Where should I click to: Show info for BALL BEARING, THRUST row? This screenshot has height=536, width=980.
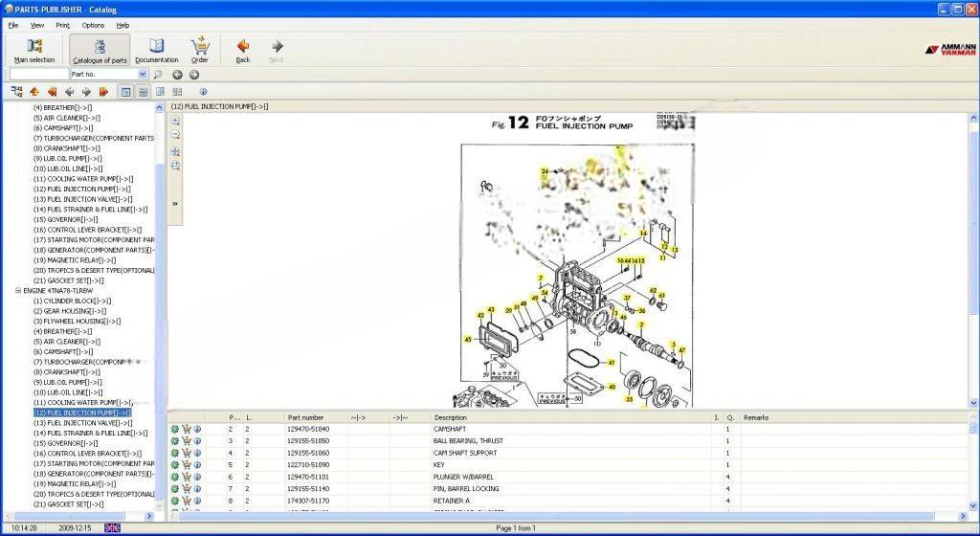pos(197,441)
